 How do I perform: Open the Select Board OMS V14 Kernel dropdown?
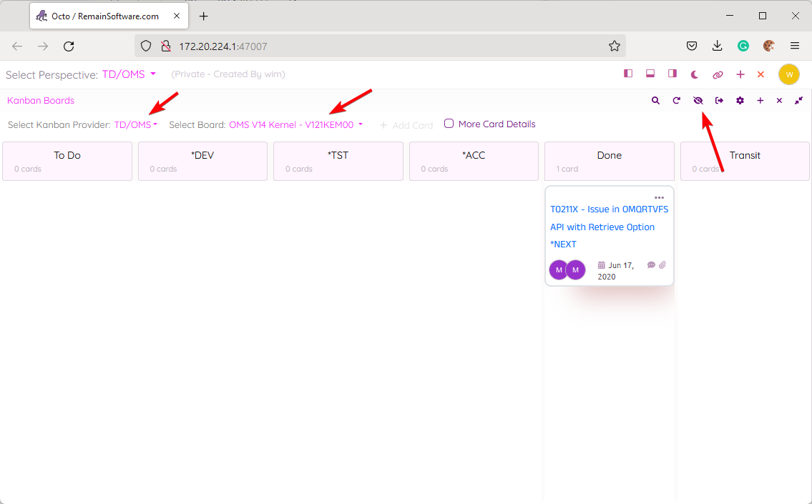click(295, 124)
